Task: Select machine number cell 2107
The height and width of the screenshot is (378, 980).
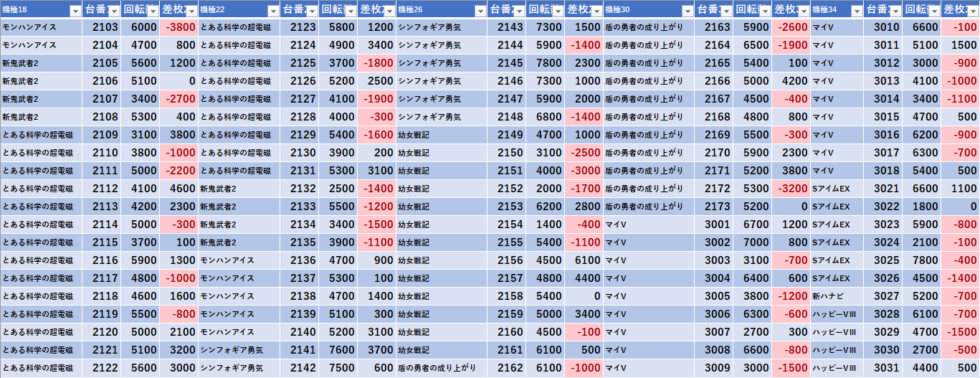Action: click(101, 99)
